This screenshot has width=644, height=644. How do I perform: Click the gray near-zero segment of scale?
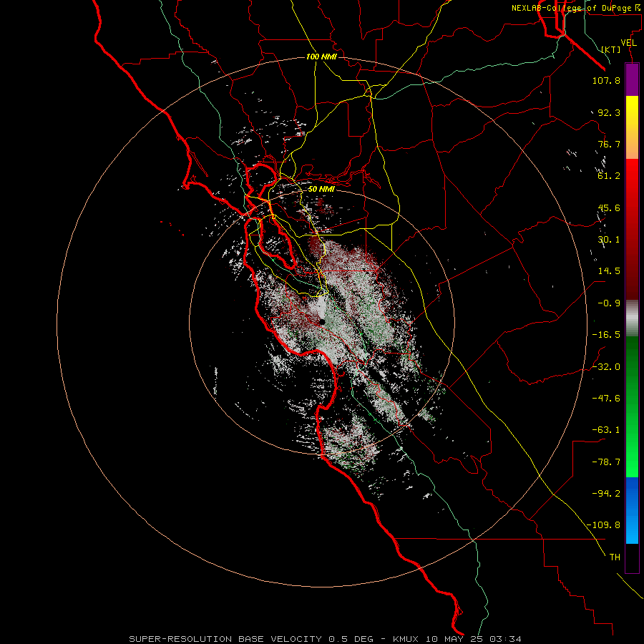(632, 318)
